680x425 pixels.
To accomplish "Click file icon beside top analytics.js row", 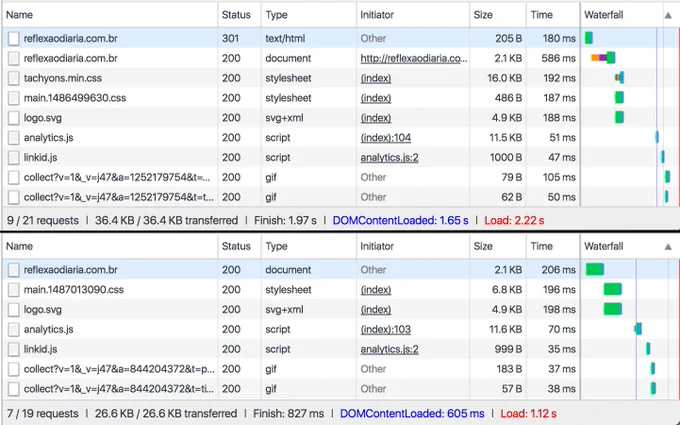I will tap(13, 138).
